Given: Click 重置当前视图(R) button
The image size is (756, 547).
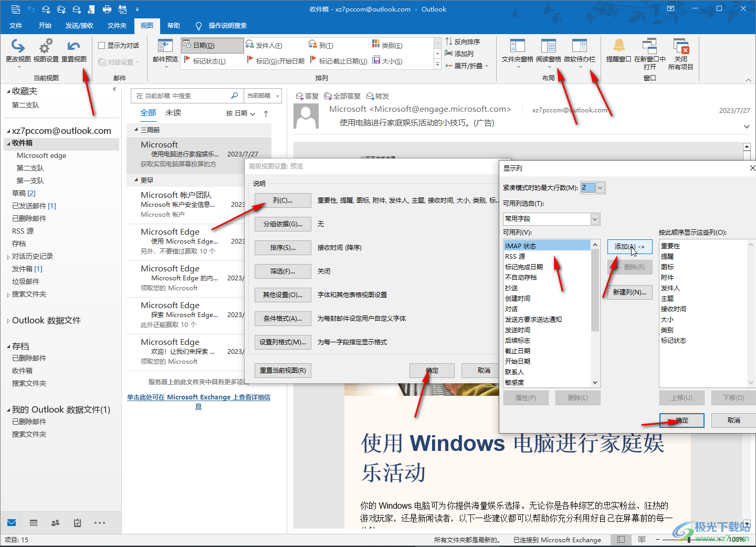Looking at the screenshot, I should pyautogui.click(x=283, y=370).
